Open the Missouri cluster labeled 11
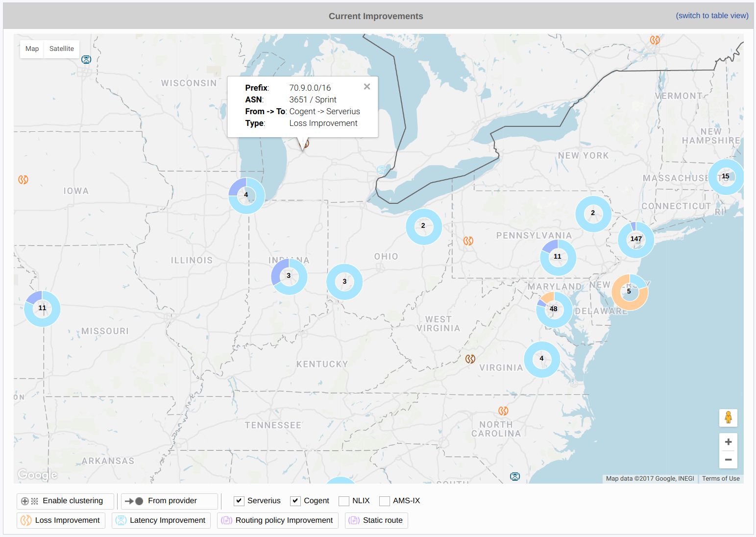The width and height of the screenshot is (756, 537). [42, 309]
